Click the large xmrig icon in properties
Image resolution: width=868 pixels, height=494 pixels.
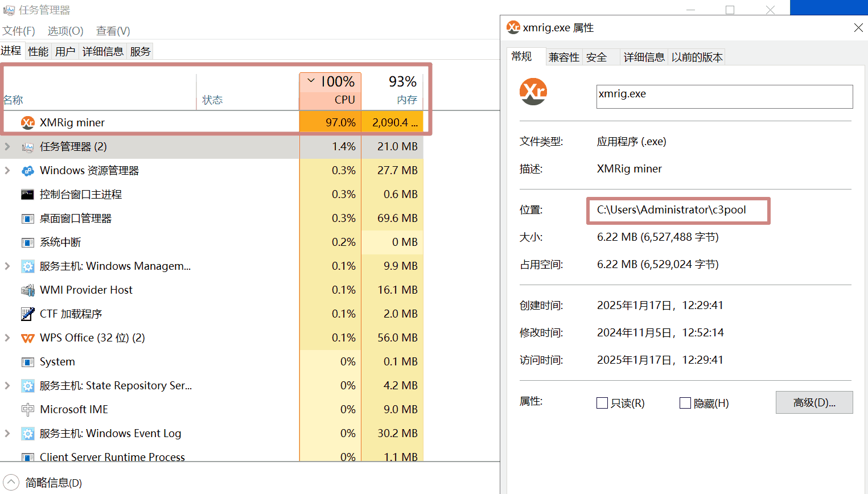pyautogui.click(x=533, y=92)
